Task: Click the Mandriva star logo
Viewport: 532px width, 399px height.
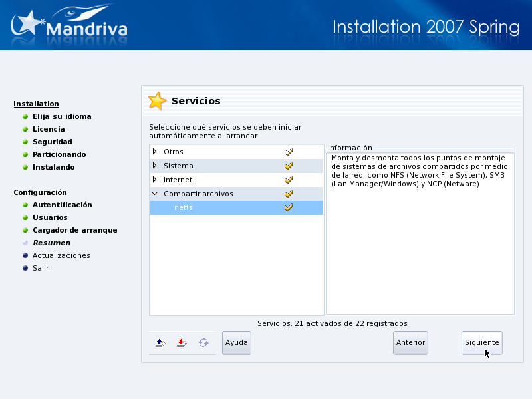Action: tap(27, 25)
